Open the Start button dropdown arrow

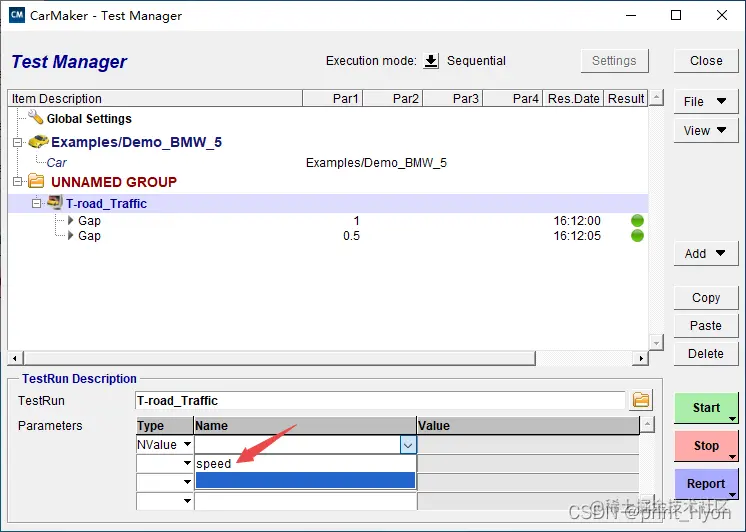coord(732,419)
